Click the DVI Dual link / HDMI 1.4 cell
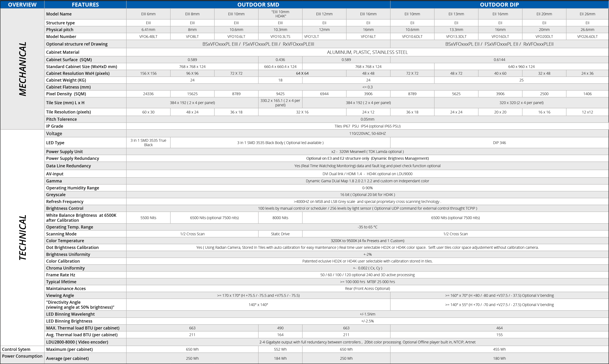The image size is (609, 364). click(x=367, y=174)
